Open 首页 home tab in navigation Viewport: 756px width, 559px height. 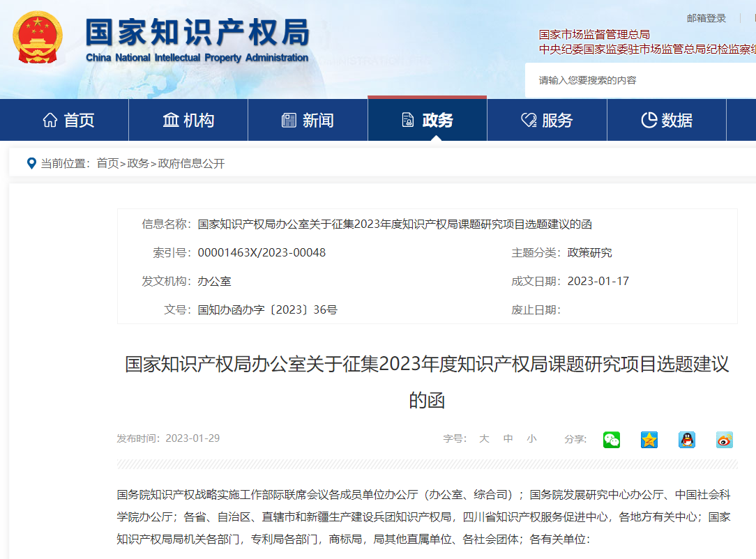pyautogui.click(x=68, y=121)
